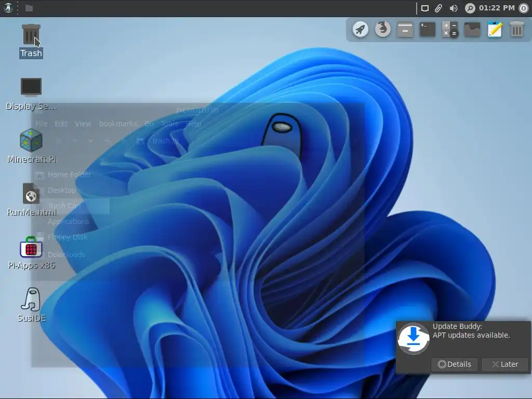The image size is (532, 399).
Task: Open the power button in top panel
Action: [524, 8]
